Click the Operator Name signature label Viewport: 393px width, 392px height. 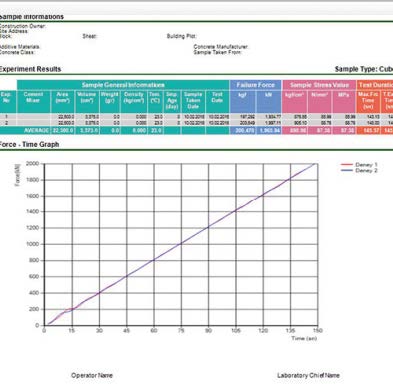[92, 375]
